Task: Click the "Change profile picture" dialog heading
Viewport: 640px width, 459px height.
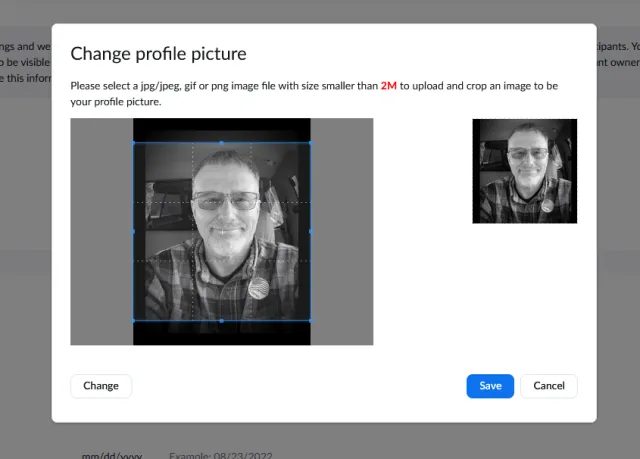Action: [158, 54]
